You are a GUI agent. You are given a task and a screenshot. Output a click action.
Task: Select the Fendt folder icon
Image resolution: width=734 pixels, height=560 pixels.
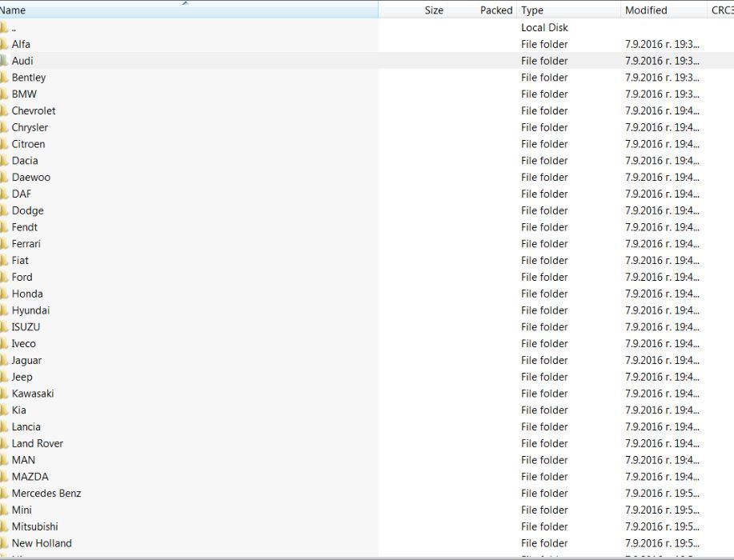4,227
